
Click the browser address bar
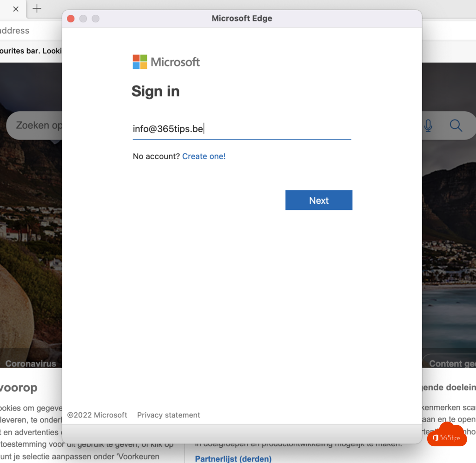point(31,30)
